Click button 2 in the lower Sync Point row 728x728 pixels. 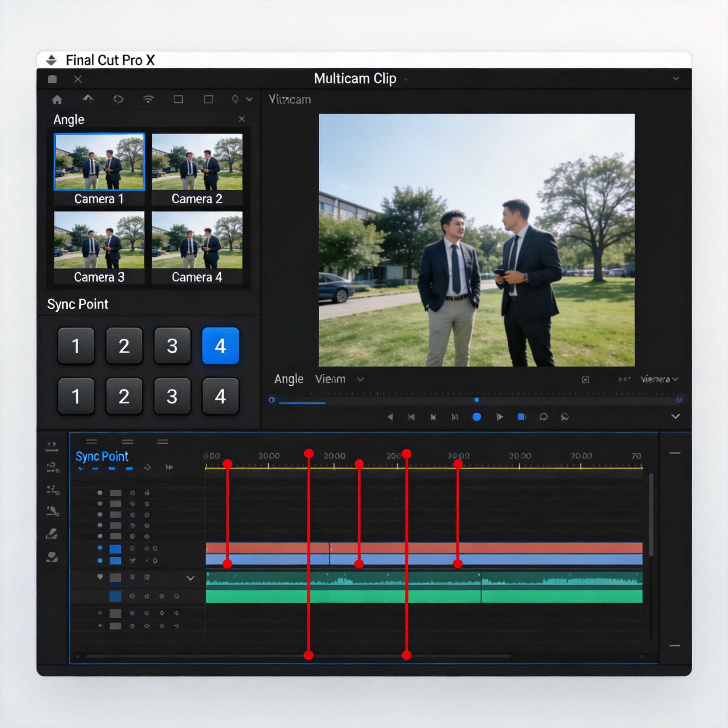tap(124, 396)
